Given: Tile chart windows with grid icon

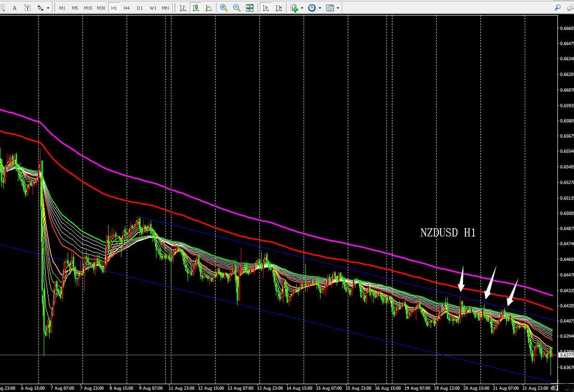Looking at the screenshot, I should click(250, 8).
